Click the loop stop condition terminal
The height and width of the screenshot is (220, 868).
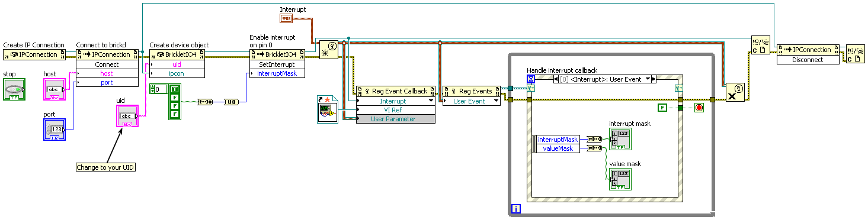tap(699, 108)
